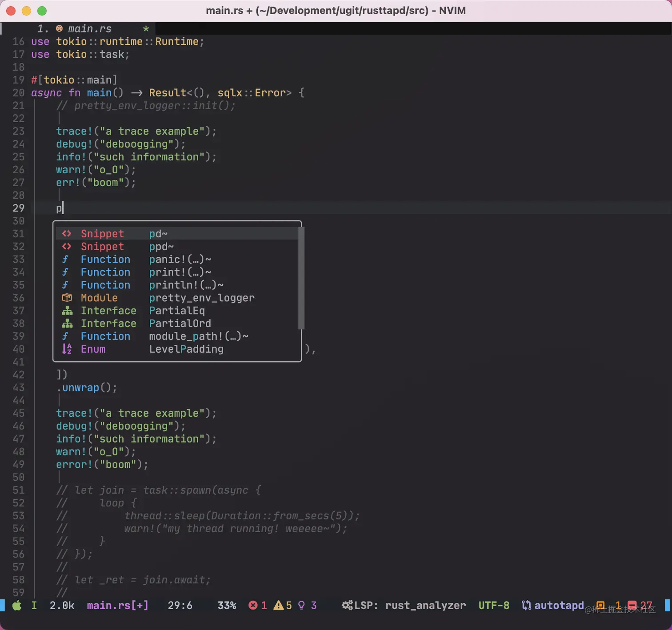Viewport: 672px width, 630px height.
Task: Pick the println!(…)~ completion entry
Action: coord(177,285)
